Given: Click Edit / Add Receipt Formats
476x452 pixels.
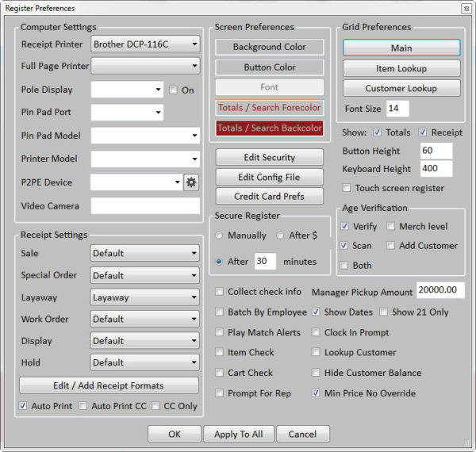Looking at the screenshot, I should 109,385.
